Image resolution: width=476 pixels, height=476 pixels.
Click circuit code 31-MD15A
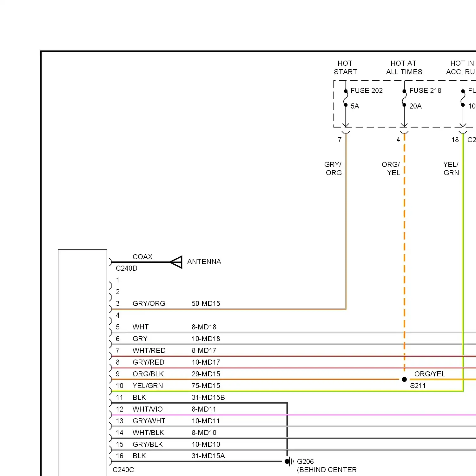click(208, 456)
